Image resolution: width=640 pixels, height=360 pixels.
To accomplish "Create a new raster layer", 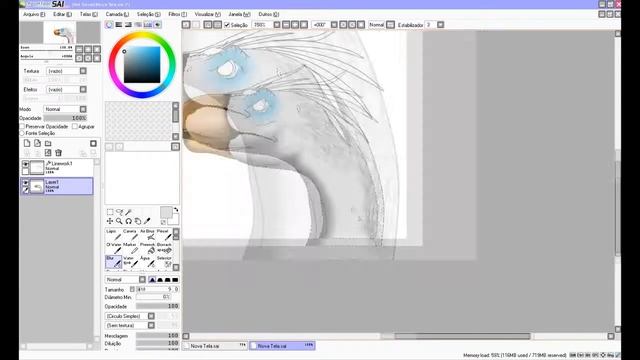I will [27, 143].
